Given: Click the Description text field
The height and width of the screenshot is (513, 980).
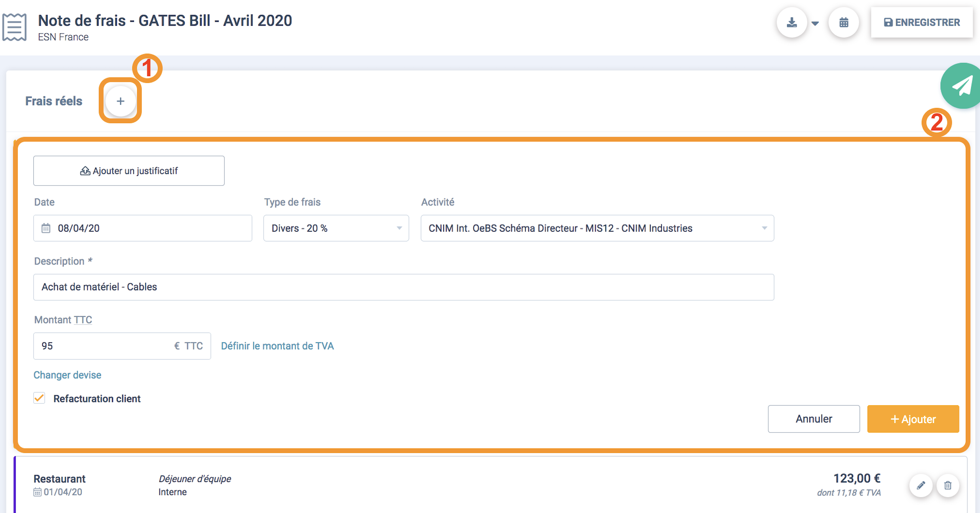Looking at the screenshot, I should pyautogui.click(x=403, y=287).
